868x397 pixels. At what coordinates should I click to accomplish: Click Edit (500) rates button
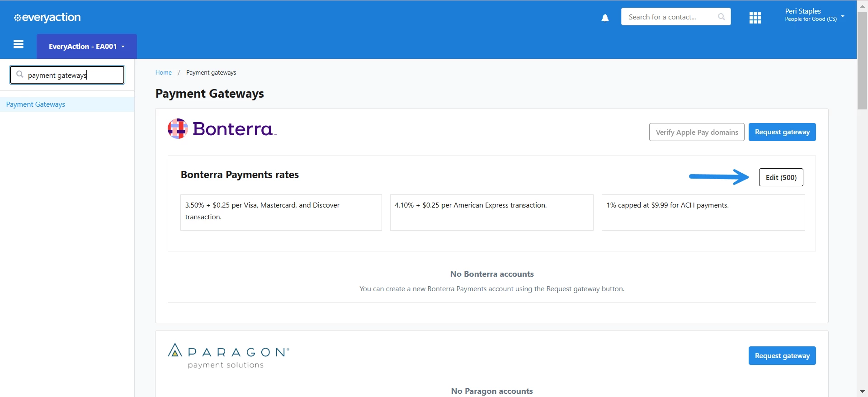[x=781, y=177]
